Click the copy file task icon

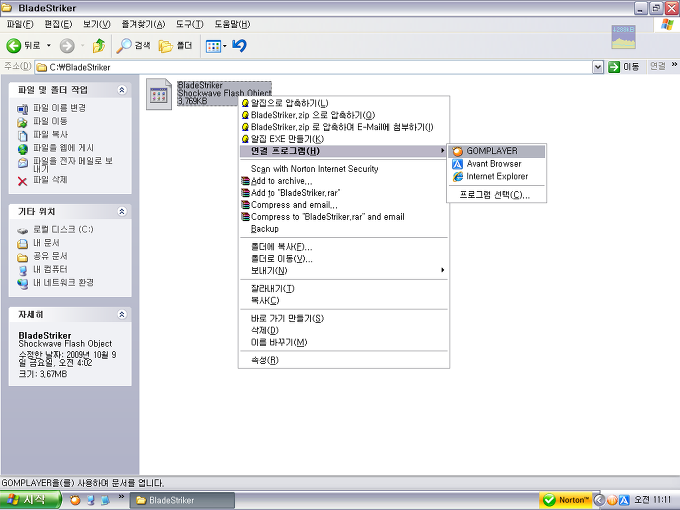[23, 135]
